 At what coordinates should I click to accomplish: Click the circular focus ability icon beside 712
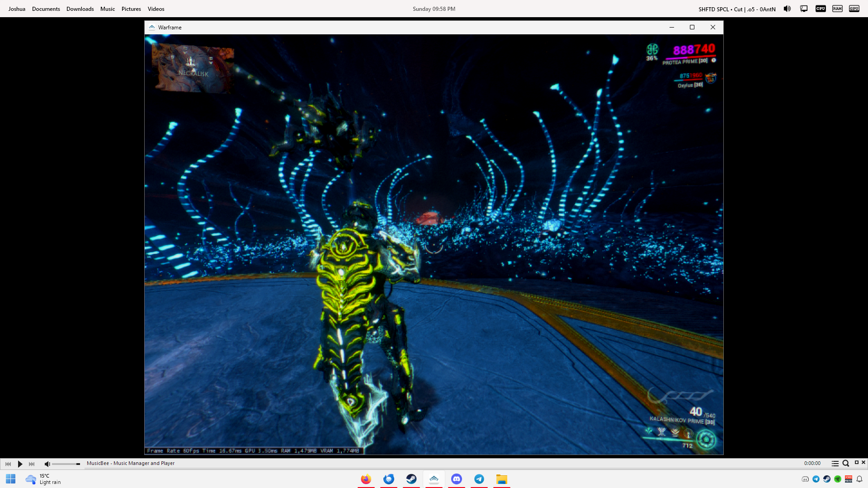pyautogui.click(x=706, y=439)
